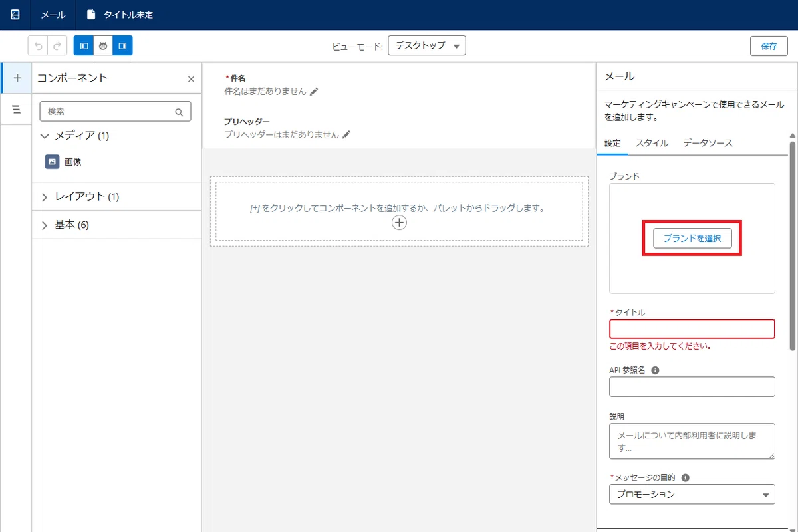798x532 pixels.
Task: Open the components plus tab in the sidebar
Action: click(17, 78)
